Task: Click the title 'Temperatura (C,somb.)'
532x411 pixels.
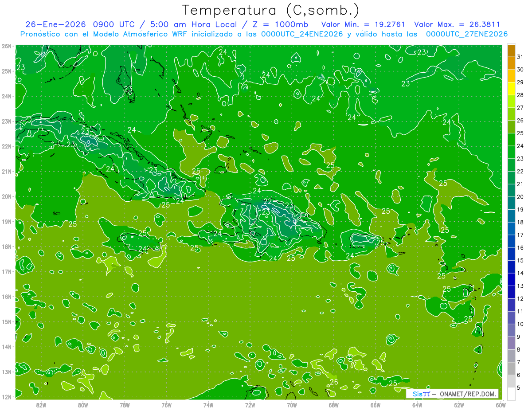Action: pyautogui.click(x=270, y=10)
